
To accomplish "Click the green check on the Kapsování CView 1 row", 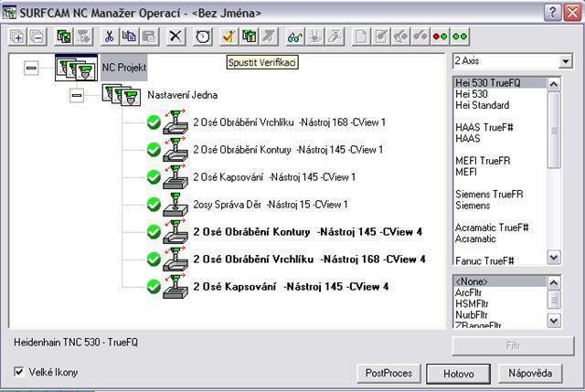I will click(x=154, y=177).
